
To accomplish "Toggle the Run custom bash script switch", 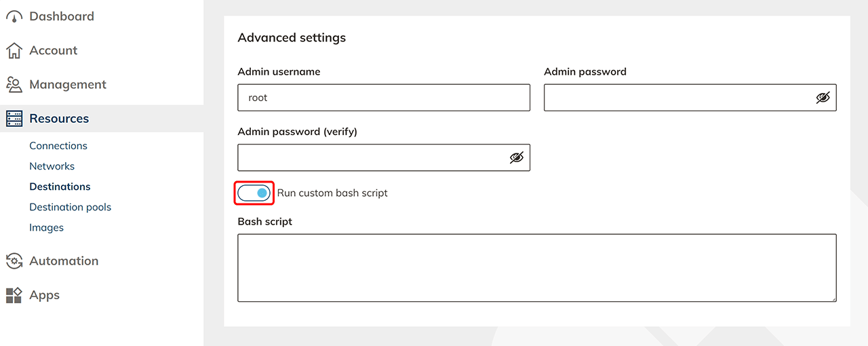I will point(254,193).
